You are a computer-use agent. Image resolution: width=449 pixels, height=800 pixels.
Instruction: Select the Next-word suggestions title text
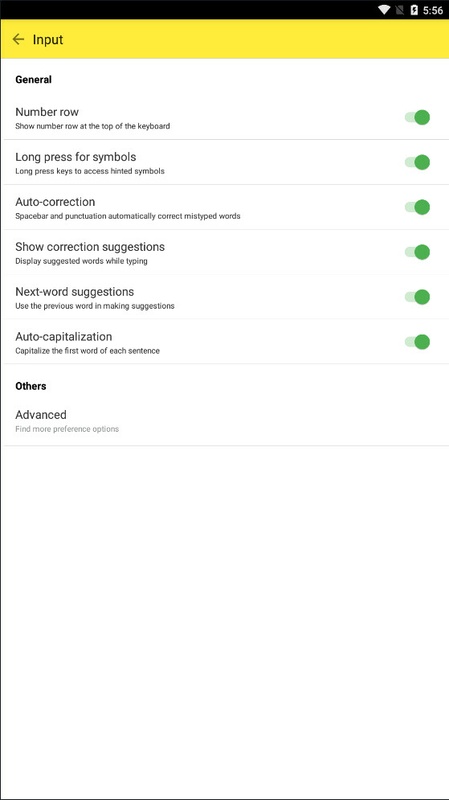pos(74,292)
